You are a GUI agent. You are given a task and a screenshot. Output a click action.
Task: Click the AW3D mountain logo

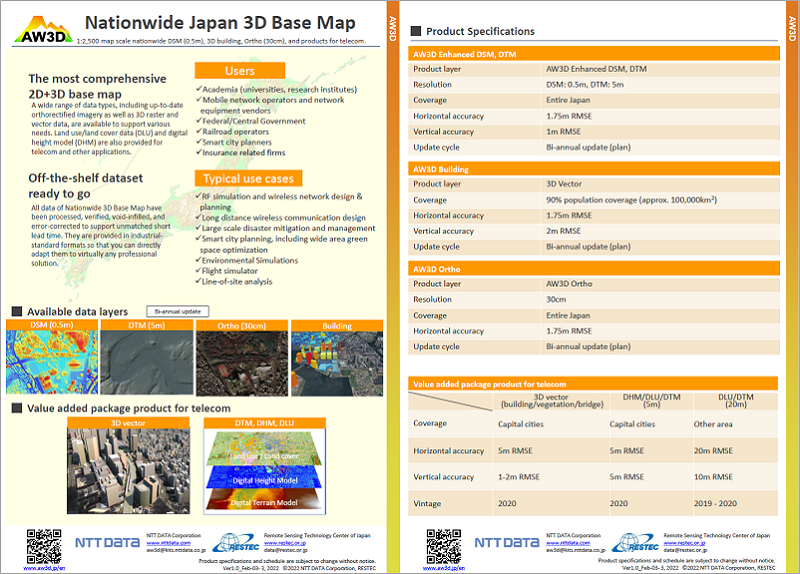tap(44, 30)
